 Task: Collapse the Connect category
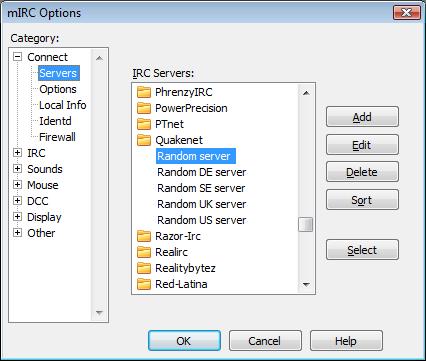point(17,56)
